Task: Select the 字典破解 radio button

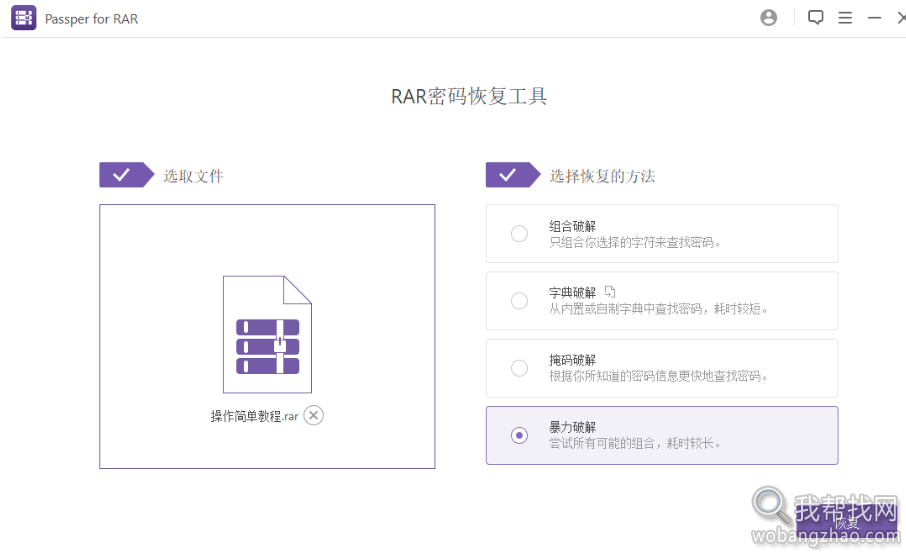Action: pyautogui.click(x=519, y=300)
